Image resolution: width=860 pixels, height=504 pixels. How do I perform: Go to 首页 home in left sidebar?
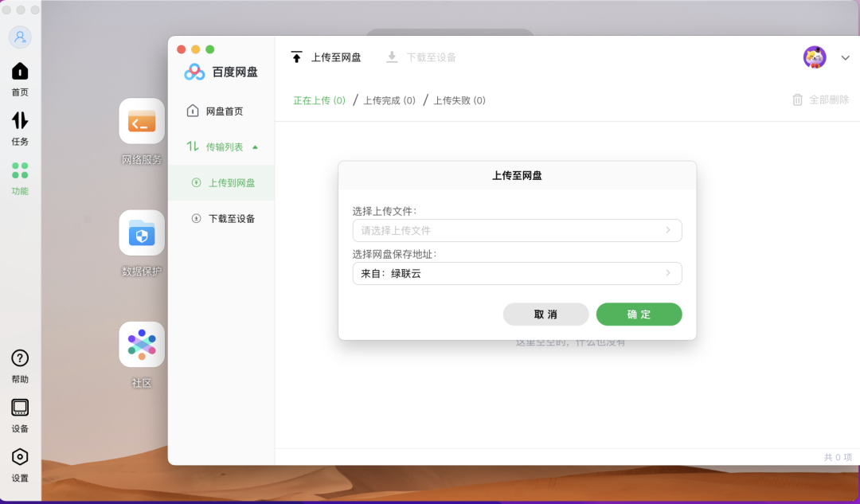coord(20,80)
